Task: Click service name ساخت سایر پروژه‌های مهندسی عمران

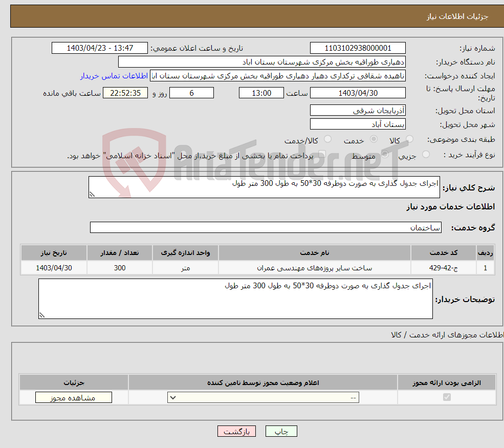Action: (315, 268)
